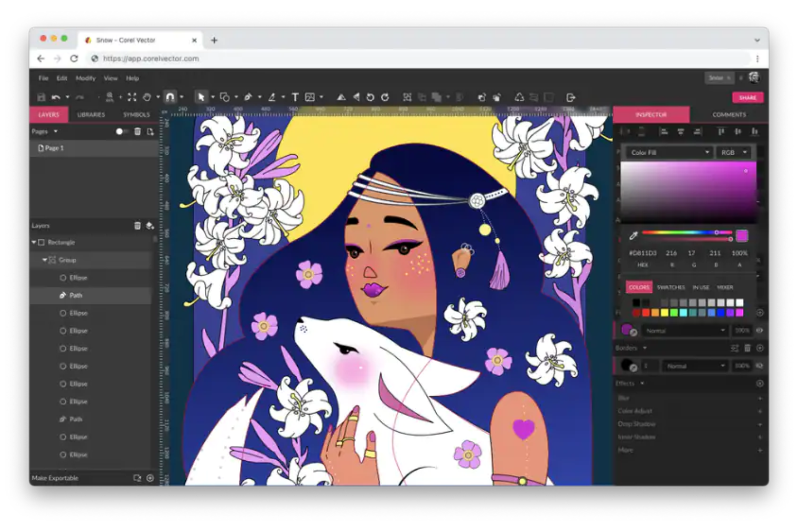Toggle the Pages panel switch
Screen dimensions: 798x532
[x=122, y=132]
